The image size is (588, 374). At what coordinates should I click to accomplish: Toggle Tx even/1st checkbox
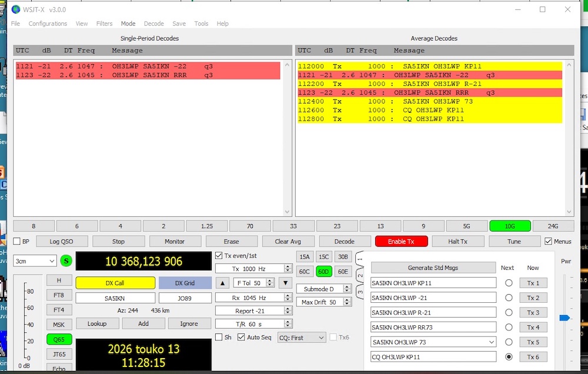(x=219, y=255)
